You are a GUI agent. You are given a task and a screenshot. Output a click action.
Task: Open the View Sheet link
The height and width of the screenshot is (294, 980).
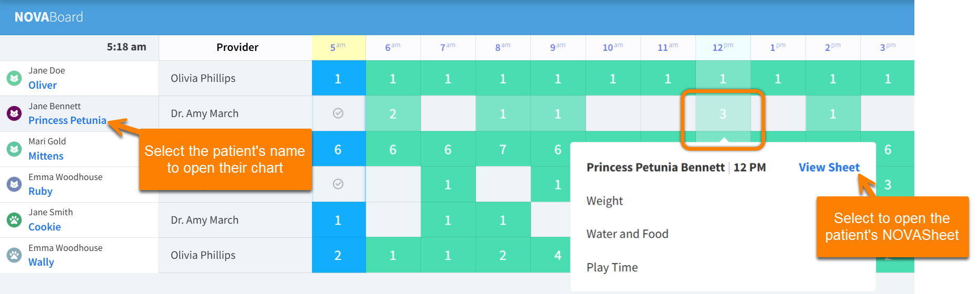pos(829,167)
